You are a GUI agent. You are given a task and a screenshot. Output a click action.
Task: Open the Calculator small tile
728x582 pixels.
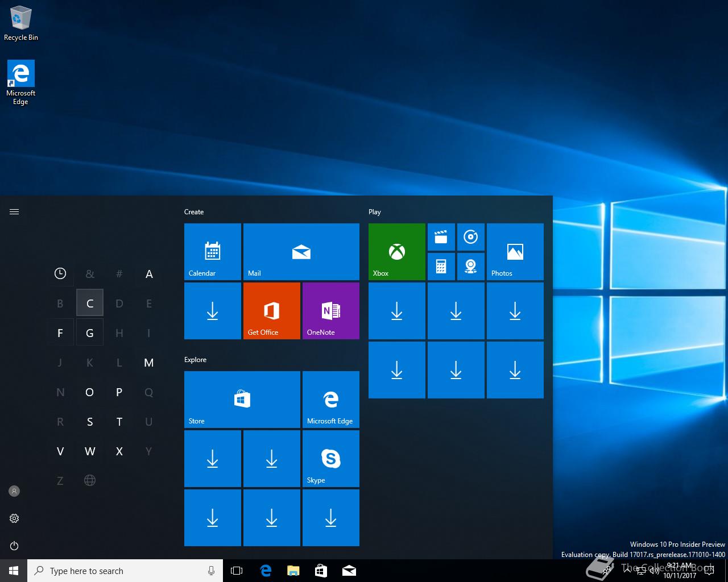click(441, 267)
